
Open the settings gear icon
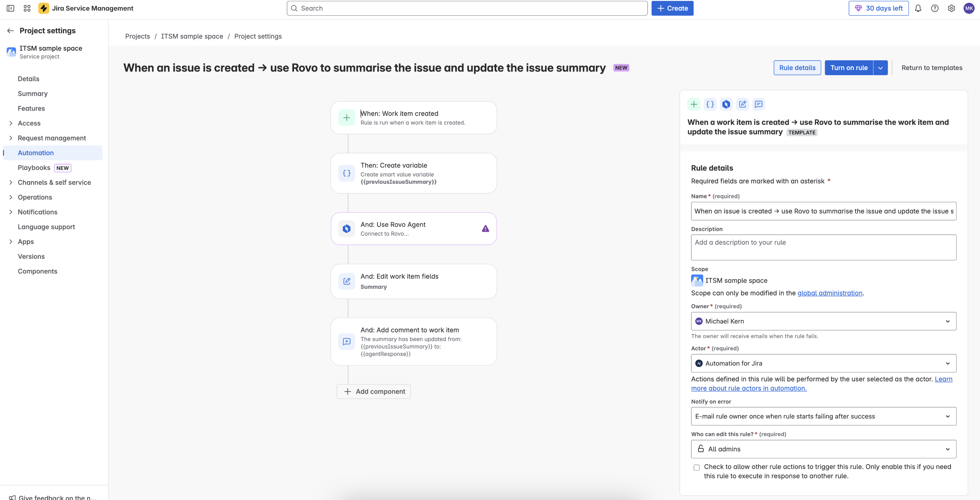tap(952, 8)
